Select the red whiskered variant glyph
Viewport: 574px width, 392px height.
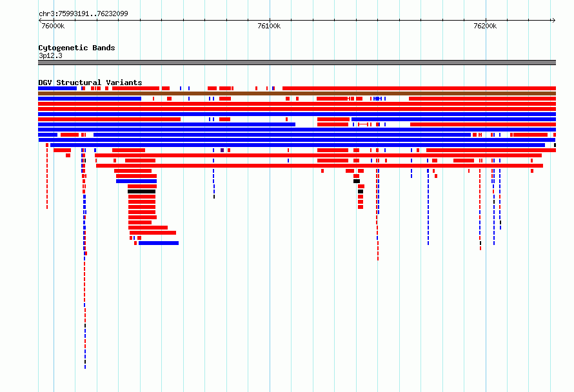(x=363, y=124)
